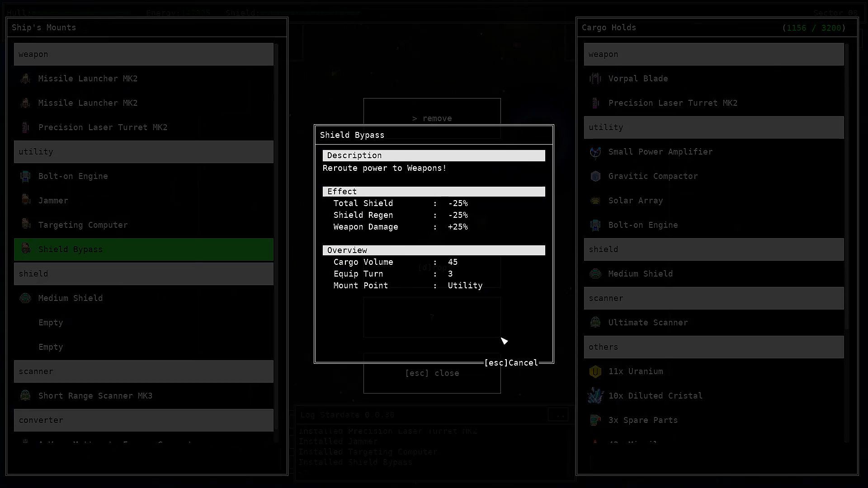Viewport: 868px width, 488px height.
Task: Click the Short Range Scanner MK3 icon
Action: point(25,396)
